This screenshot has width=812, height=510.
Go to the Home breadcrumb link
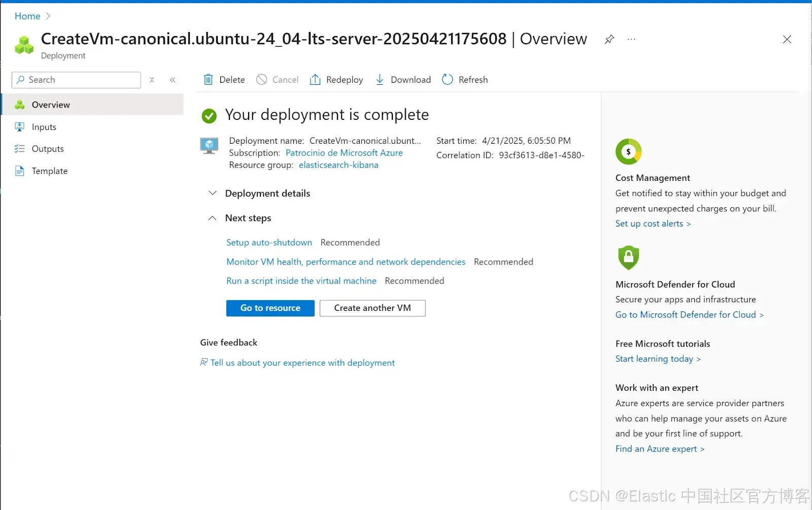point(27,16)
